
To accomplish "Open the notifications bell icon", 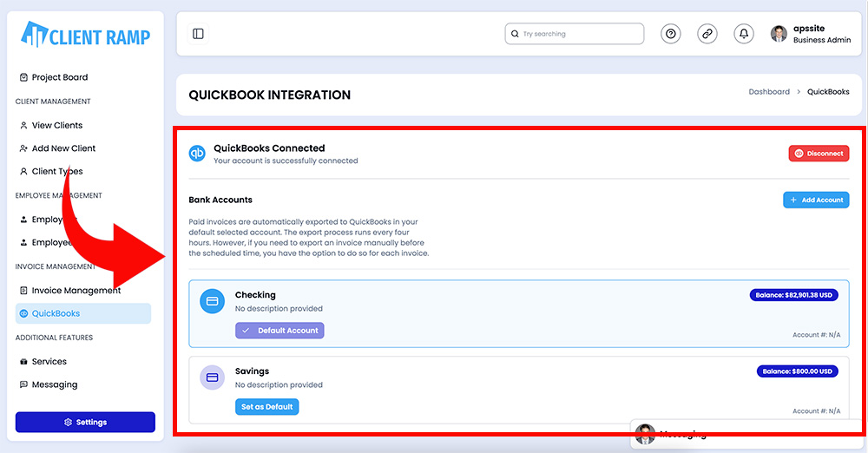I will (744, 34).
